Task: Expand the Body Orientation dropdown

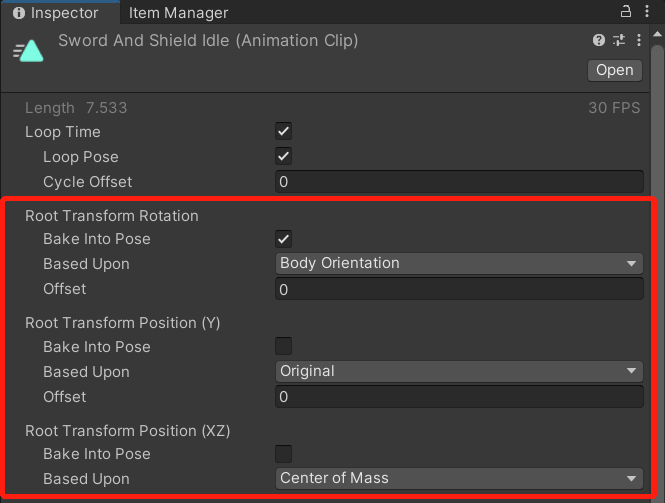Action: pos(459,263)
